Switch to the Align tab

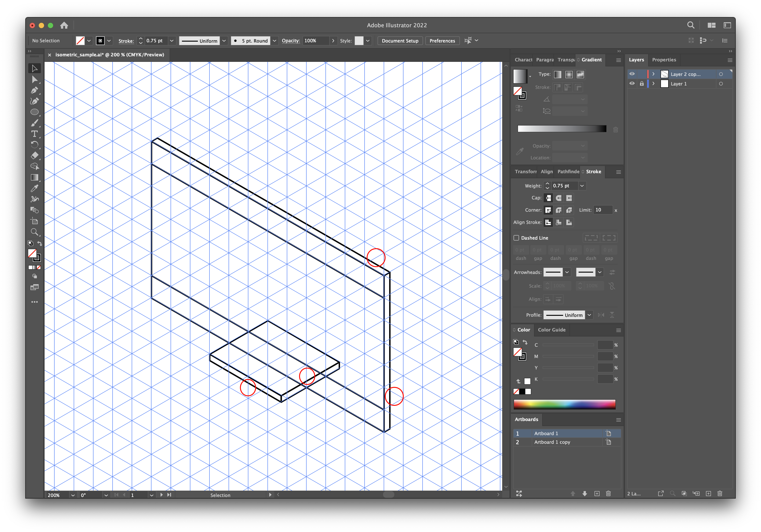coord(547,172)
